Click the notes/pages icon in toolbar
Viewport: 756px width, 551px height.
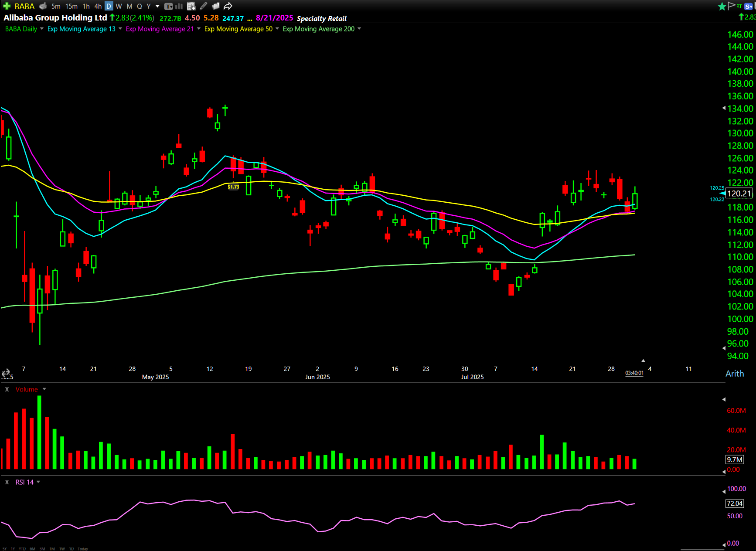pos(216,6)
